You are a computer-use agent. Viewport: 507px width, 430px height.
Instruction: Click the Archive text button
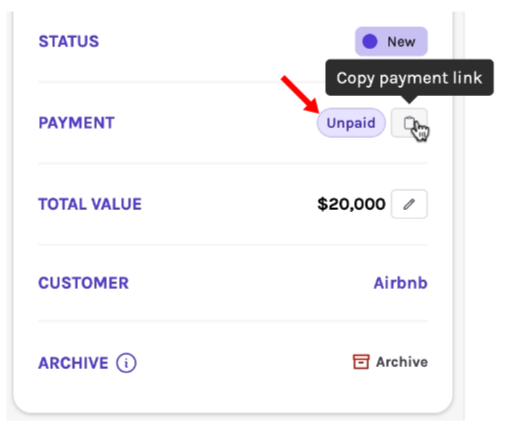tap(402, 362)
